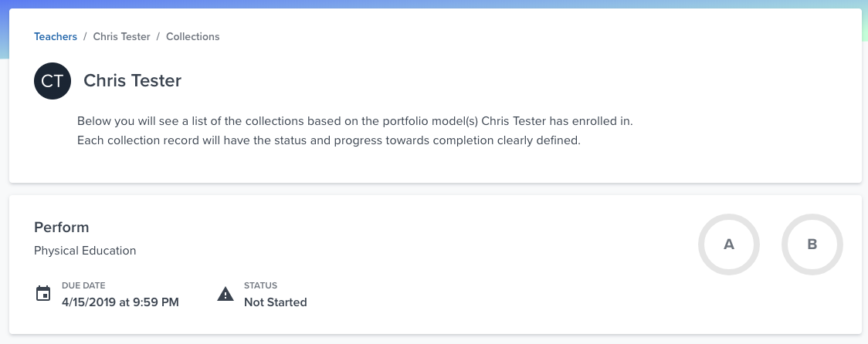This screenshot has width=868, height=344.
Task: Click the slash separator before Collections
Action: [158, 36]
